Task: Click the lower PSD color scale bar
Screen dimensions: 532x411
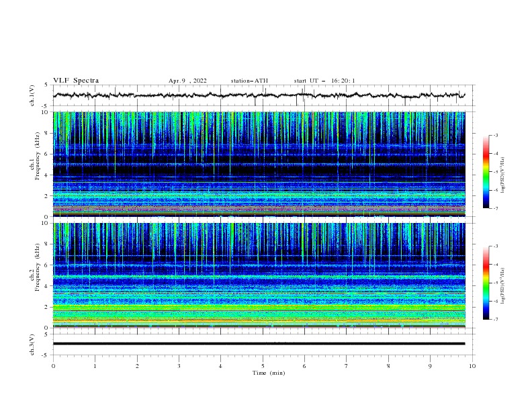Action: coord(486,283)
